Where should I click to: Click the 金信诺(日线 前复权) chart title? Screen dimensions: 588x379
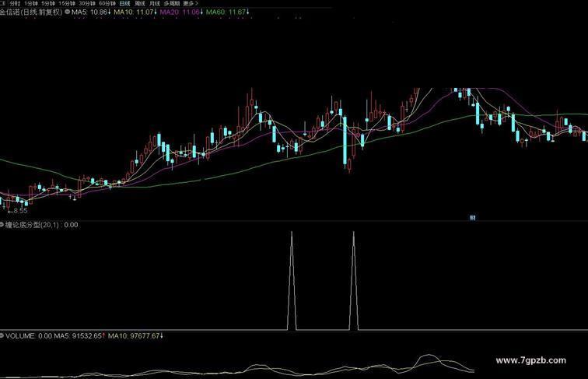31,12
